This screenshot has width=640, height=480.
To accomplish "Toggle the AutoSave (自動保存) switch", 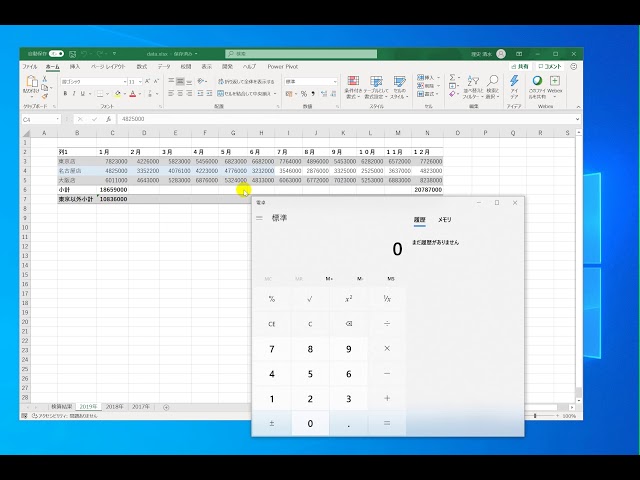I will tap(56, 54).
